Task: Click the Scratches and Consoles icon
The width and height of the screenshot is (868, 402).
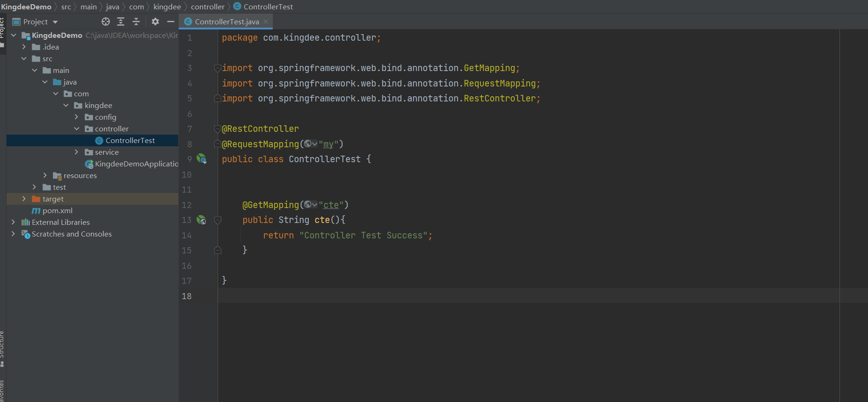Action: (26, 234)
